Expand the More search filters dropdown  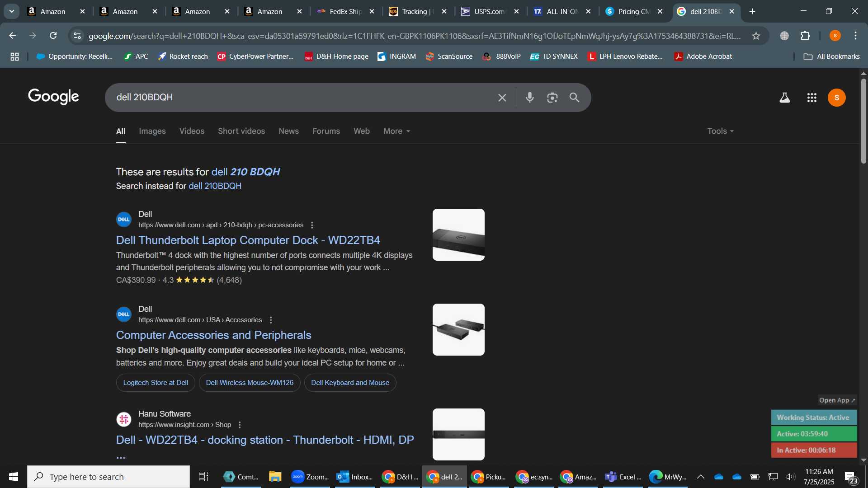[x=397, y=131]
